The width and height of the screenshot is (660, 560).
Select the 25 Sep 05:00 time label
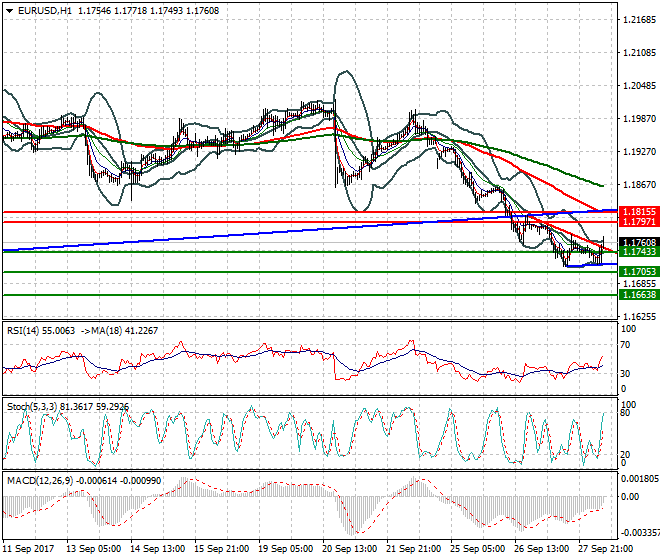[477, 549]
